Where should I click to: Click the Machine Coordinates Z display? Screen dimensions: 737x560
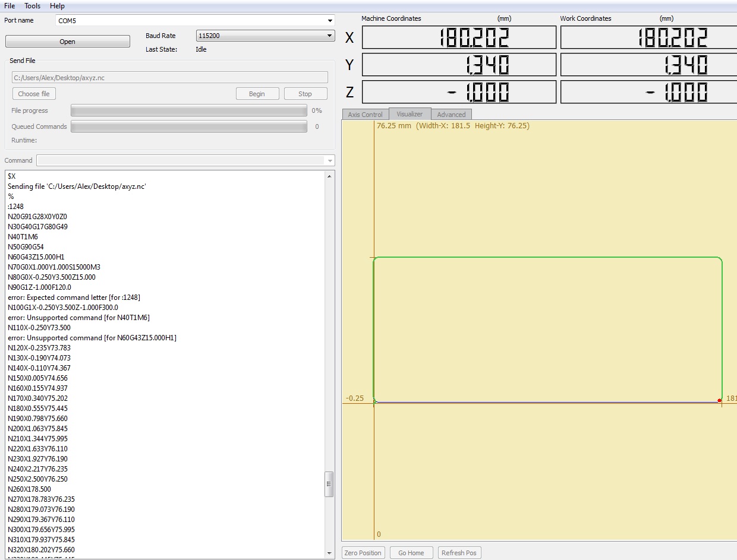click(459, 92)
